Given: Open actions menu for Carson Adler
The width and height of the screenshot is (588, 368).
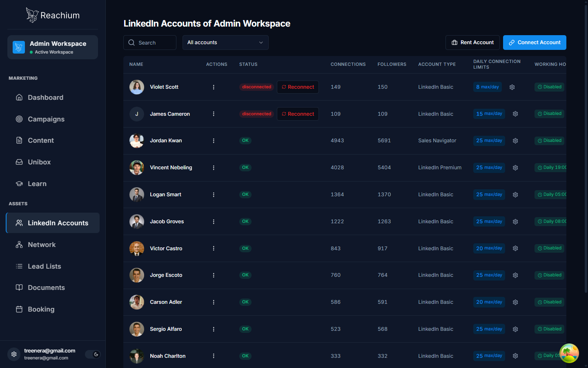Looking at the screenshot, I should coord(214,302).
